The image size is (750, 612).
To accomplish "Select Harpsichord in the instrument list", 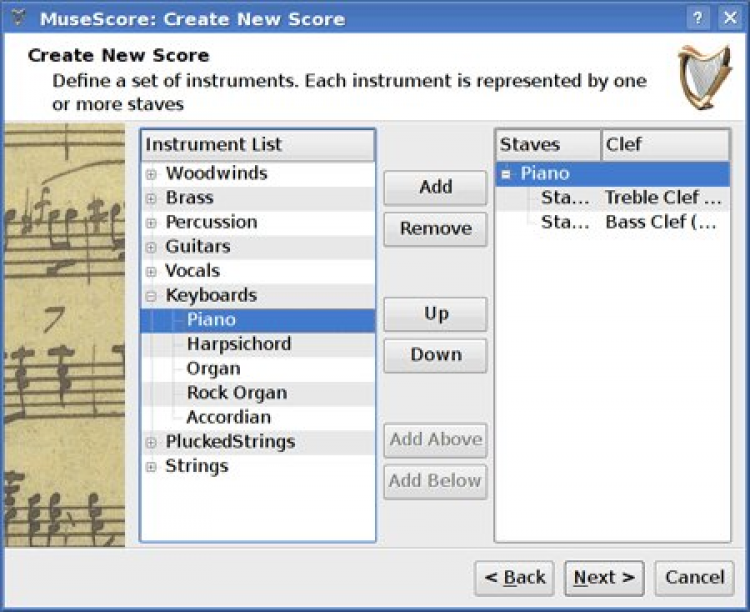I will [239, 344].
